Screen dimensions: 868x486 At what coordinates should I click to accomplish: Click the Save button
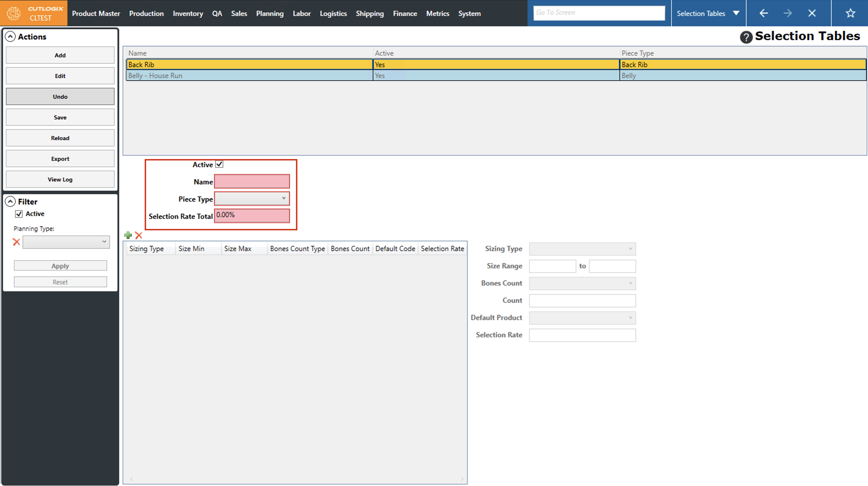(x=60, y=117)
